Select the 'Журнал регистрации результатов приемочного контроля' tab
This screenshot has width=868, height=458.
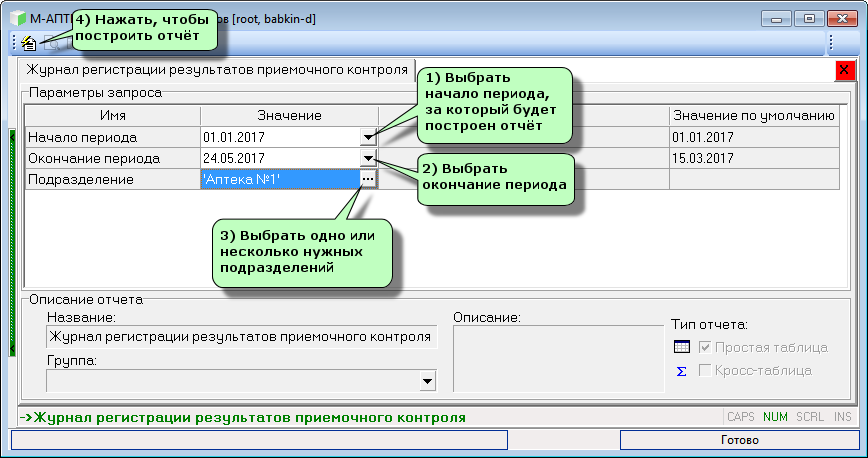click(217, 70)
